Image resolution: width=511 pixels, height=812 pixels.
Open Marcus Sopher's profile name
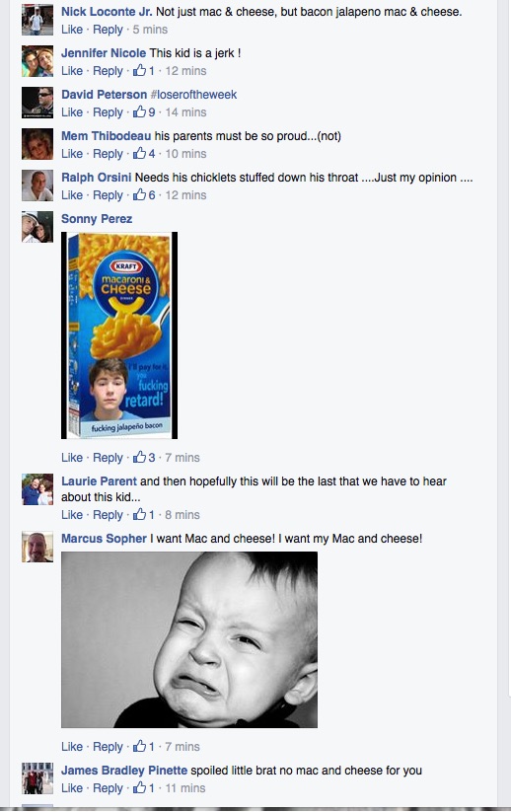pyautogui.click(x=104, y=538)
